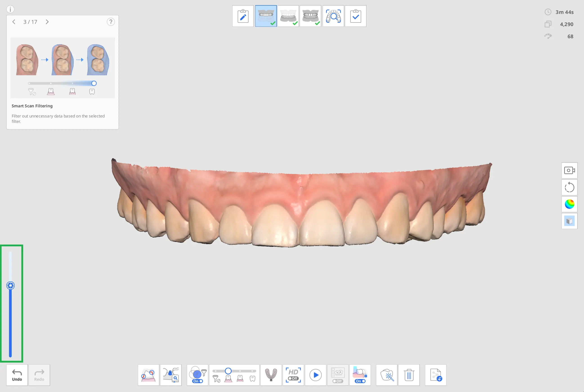Click the tutorial illustration slider handle

coord(94,83)
